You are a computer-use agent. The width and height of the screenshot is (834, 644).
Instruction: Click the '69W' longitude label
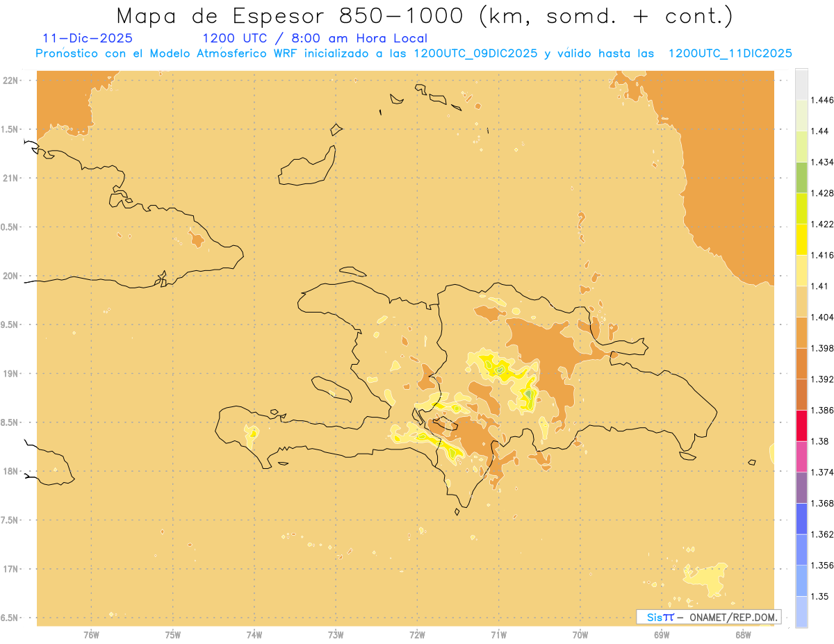(662, 634)
